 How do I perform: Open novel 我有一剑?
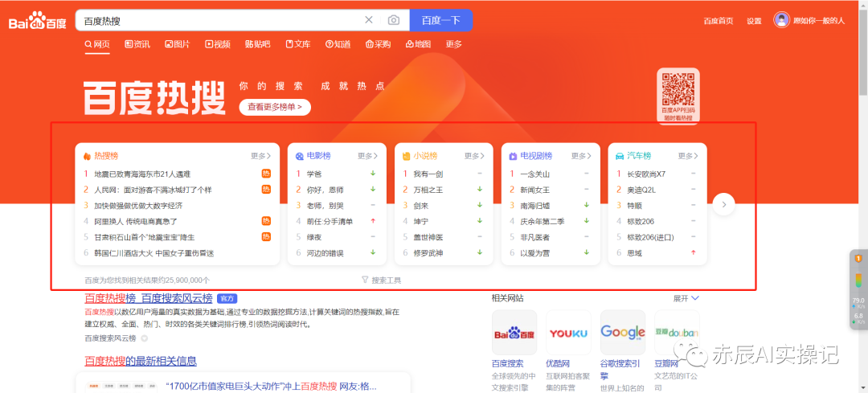[428, 174]
